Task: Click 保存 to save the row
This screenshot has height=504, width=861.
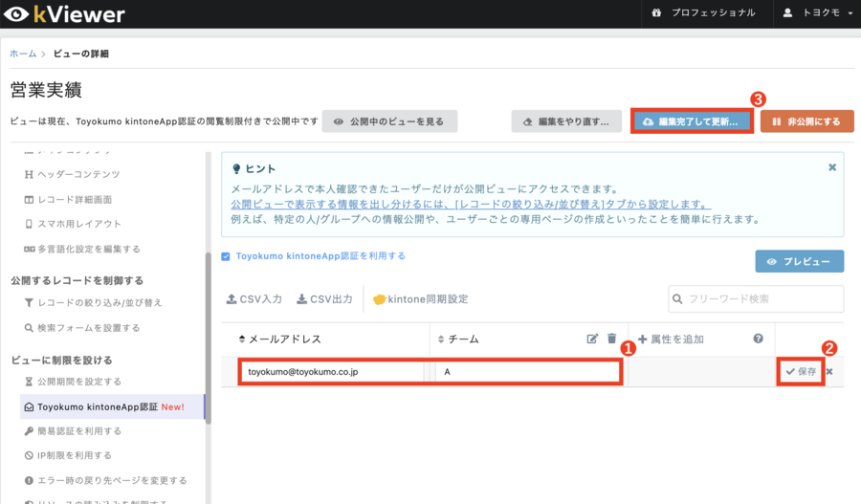Action: pyautogui.click(x=801, y=372)
